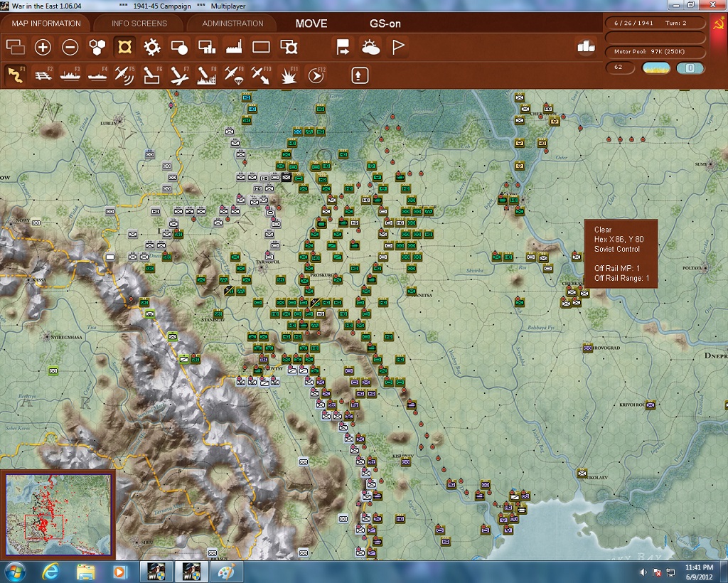Select the Nyiregyhaza city marker
This screenshot has width=728, height=583.
pyautogui.click(x=47, y=336)
